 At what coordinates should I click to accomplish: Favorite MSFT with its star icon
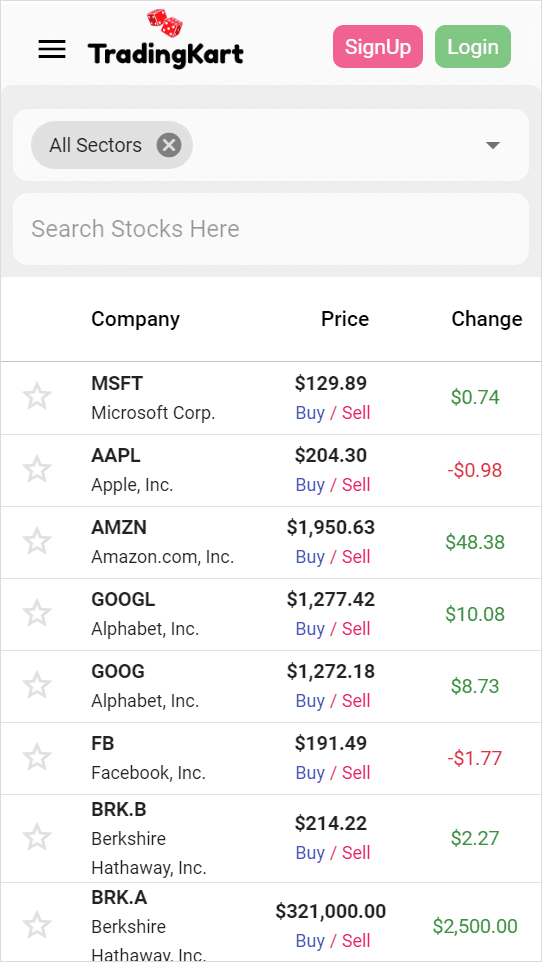(x=37, y=397)
